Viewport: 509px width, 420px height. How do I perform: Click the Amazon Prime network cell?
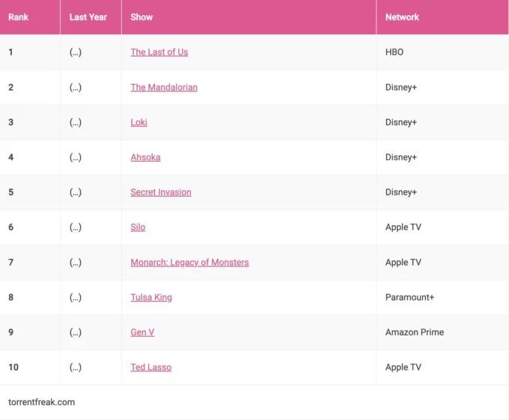coord(414,332)
